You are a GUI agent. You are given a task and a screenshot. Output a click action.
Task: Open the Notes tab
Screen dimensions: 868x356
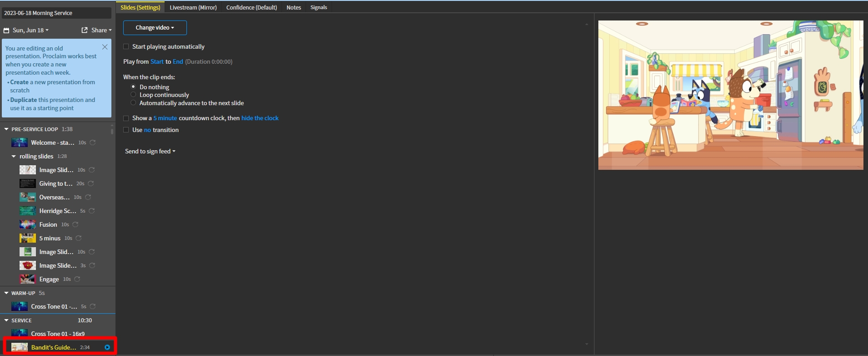tap(294, 7)
